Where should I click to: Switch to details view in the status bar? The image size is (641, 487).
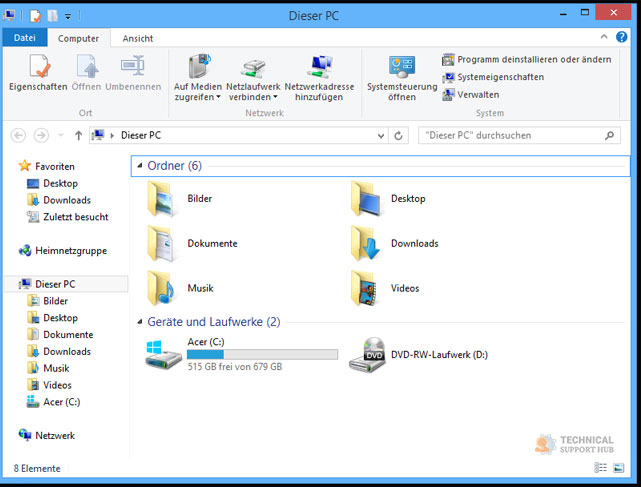click(600, 467)
